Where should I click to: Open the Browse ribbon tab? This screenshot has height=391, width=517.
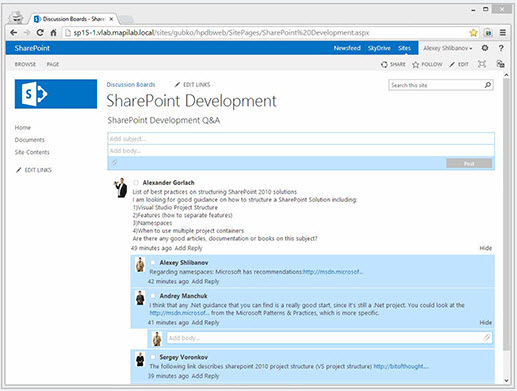point(25,64)
